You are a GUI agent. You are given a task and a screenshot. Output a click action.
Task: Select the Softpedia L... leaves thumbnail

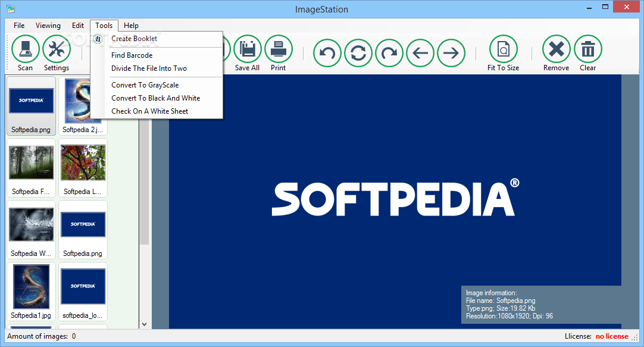point(83,168)
